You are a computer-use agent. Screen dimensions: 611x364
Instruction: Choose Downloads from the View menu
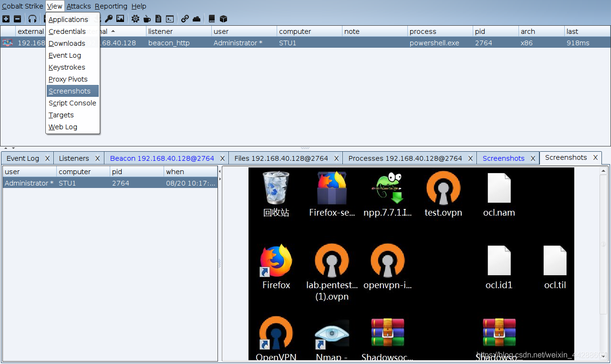coord(73,43)
